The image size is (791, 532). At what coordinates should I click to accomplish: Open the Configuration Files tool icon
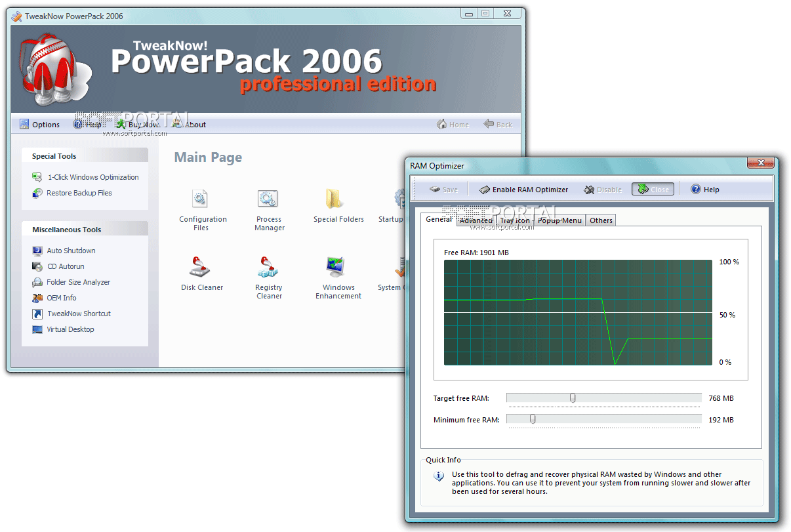click(x=200, y=198)
